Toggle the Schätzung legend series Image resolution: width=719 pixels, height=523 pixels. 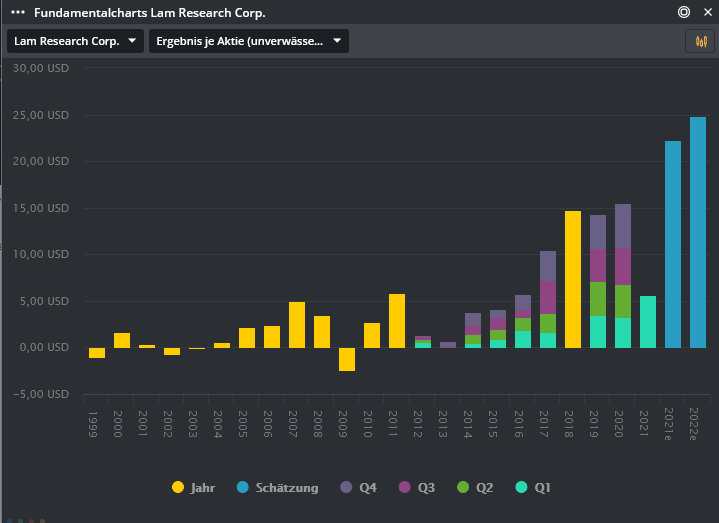277,487
